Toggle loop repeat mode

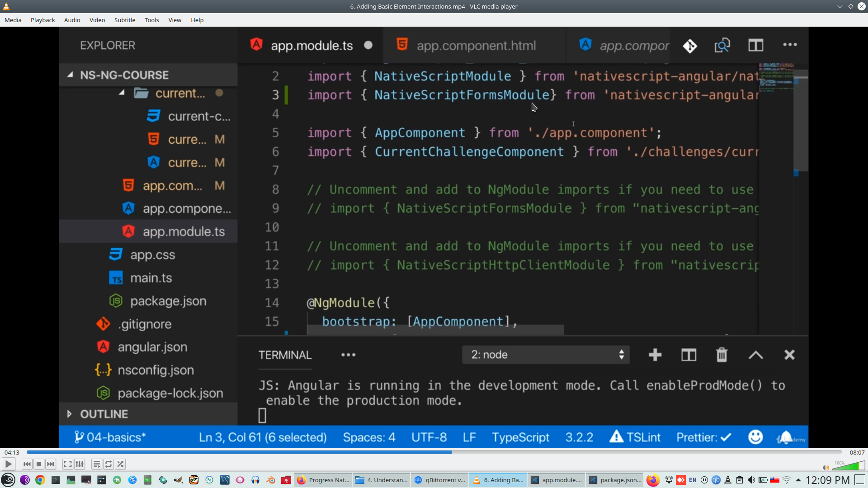coord(108,464)
